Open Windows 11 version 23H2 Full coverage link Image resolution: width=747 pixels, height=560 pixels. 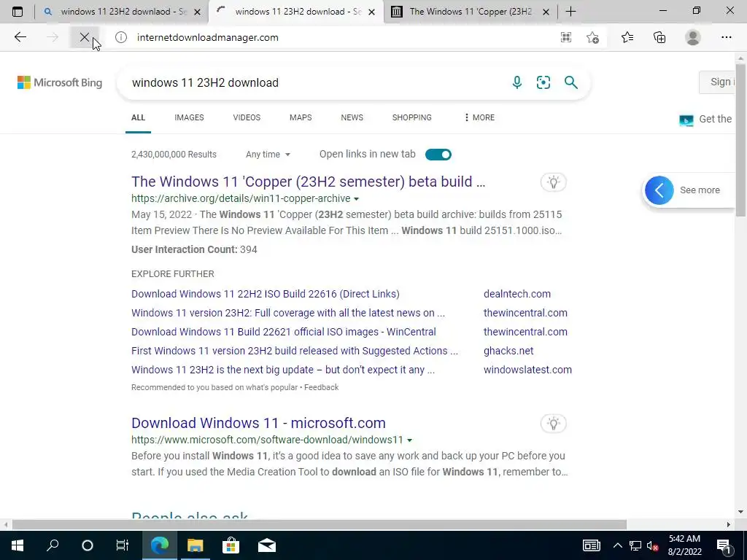288,313
